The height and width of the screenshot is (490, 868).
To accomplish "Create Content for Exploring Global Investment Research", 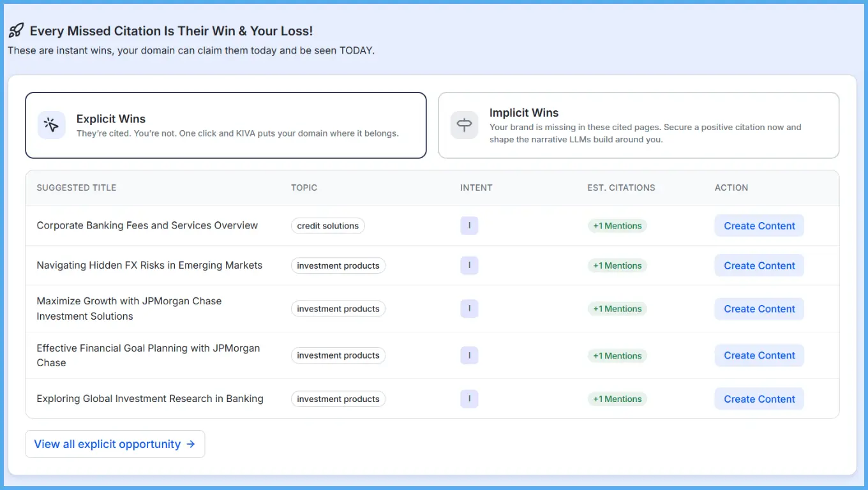I will (759, 398).
